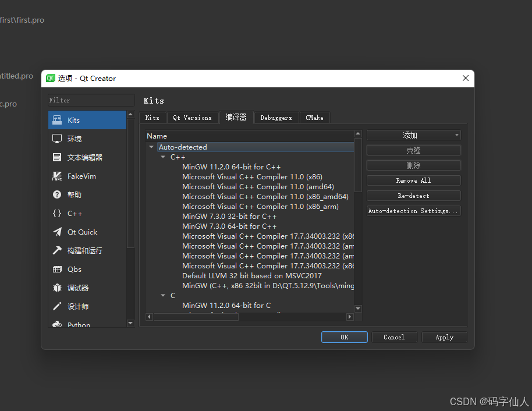Select MinGW 7.3.0 64-bit for C++
Image resolution: width=532 pixels, height=411 pixels.
(x=229, y=226)
